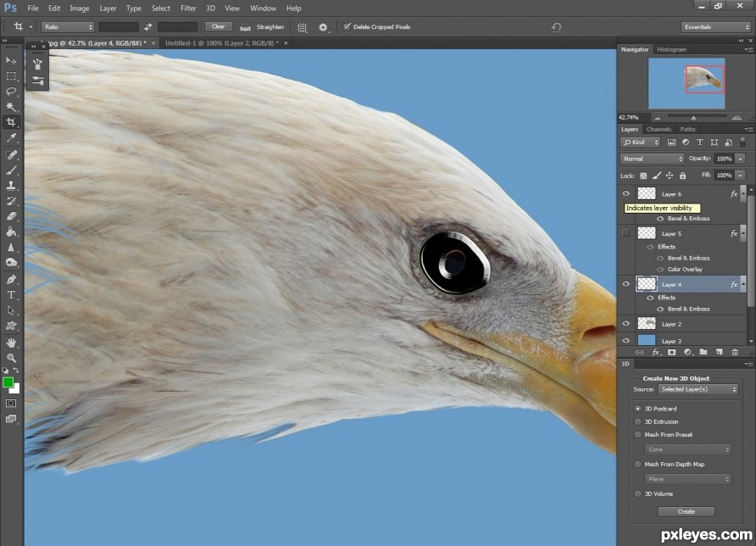Select the Rectangular Marquee tool
The height and width of the screenshot is (546, 756).
tap(11, 76)
